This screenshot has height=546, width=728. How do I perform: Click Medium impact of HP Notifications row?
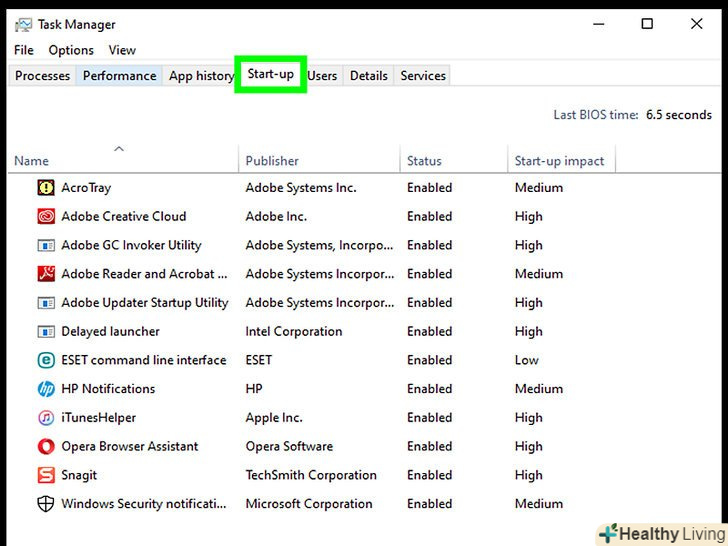539,389
